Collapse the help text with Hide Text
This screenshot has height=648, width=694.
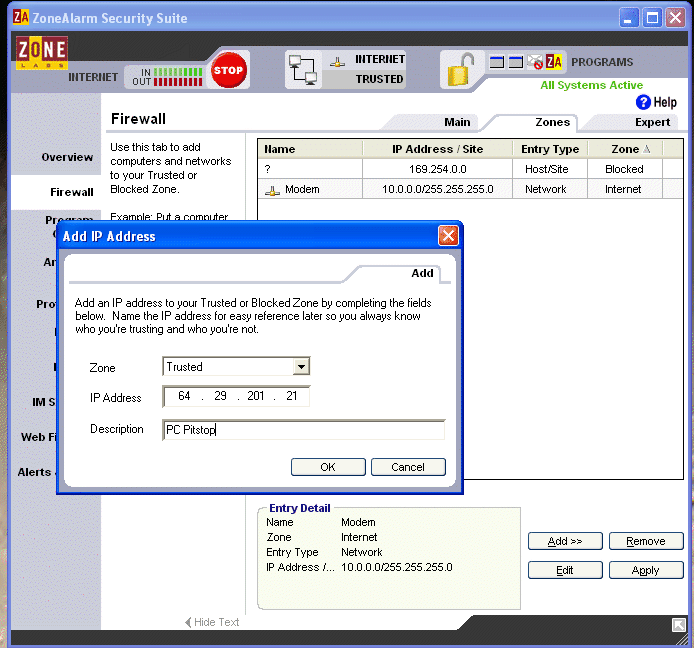tap(212, 622)
